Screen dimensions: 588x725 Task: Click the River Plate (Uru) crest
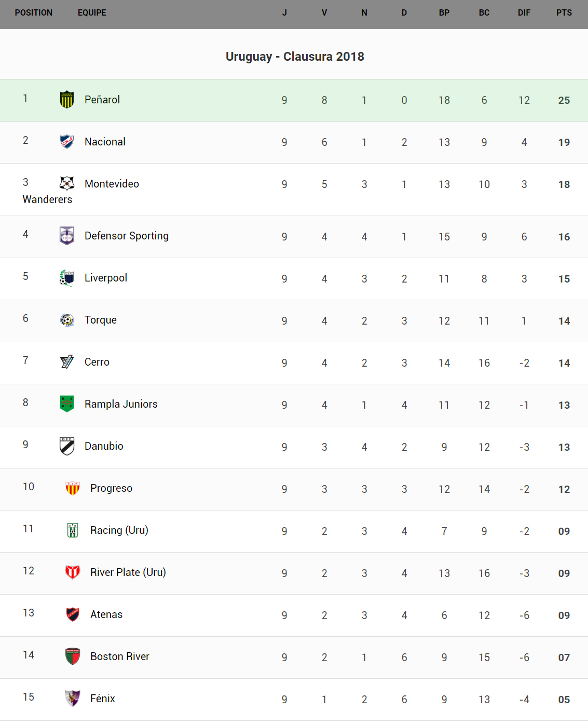[x=73, y=572]
